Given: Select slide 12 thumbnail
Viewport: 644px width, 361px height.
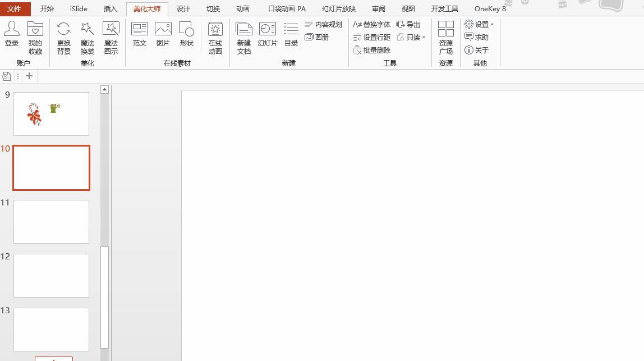Looking at the screenshot, I should pyautogui.click(x=51, y=275).
